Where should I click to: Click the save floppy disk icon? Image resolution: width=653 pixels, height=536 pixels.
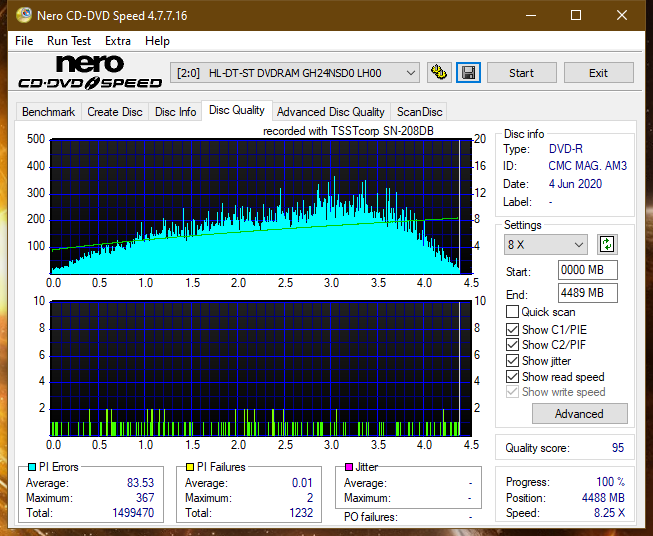[x=469, y=73]
